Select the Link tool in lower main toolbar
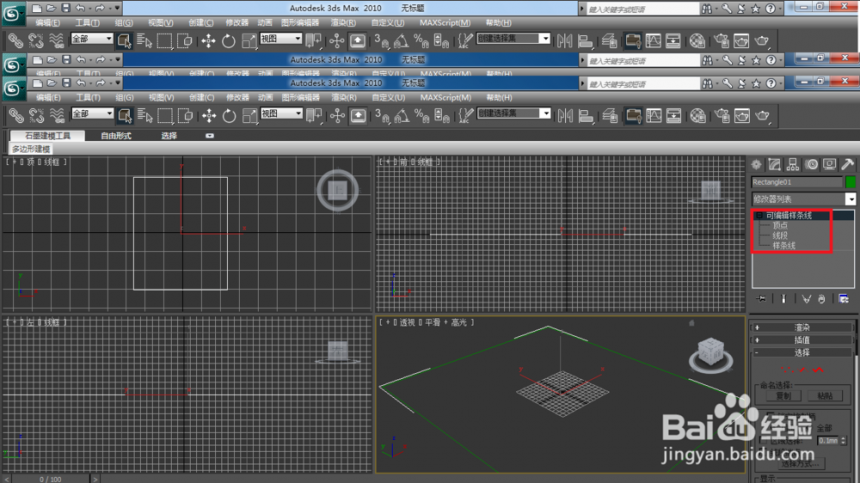Screen dimensions: 860x483 (x=16, y=116)
